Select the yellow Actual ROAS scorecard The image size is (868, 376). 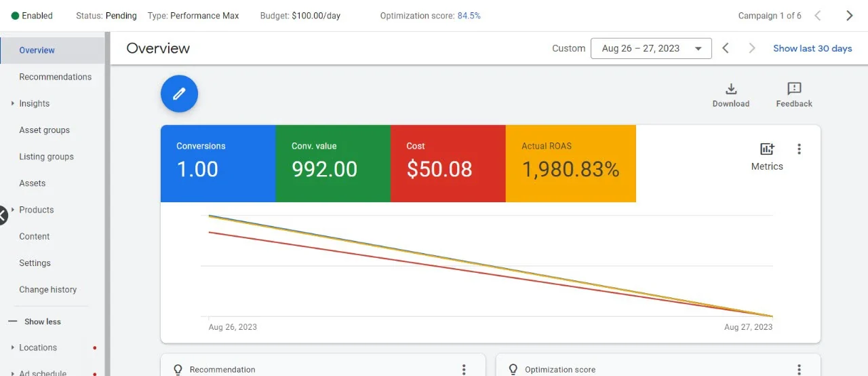tap(571, 164)
